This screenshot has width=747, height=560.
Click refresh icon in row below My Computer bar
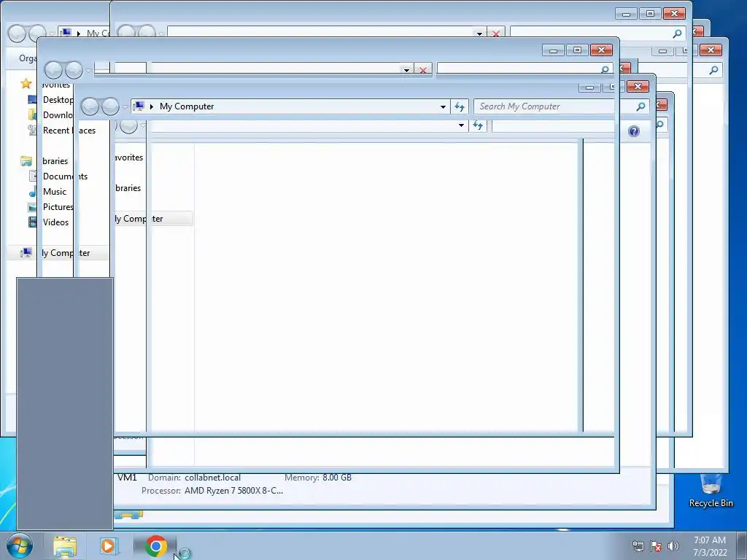click(x=478, y=125)
